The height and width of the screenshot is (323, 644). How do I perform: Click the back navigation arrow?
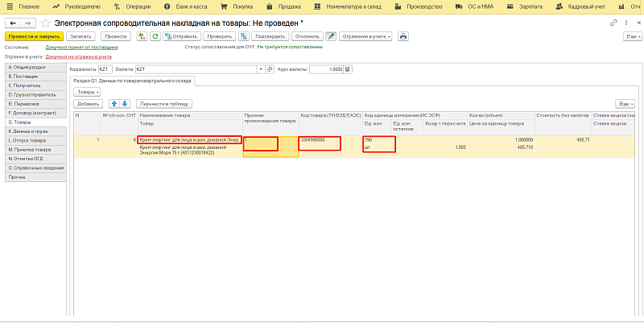(10, 23)
